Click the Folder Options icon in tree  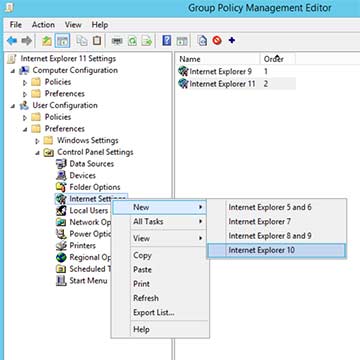pyautogui.click(x=61, y=187)
